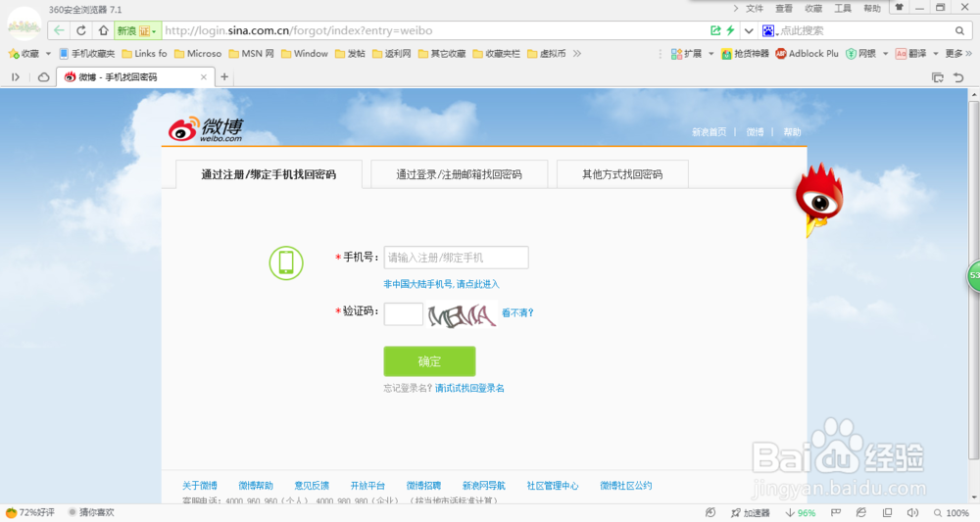Click the Weibo logo

[205, 129]
